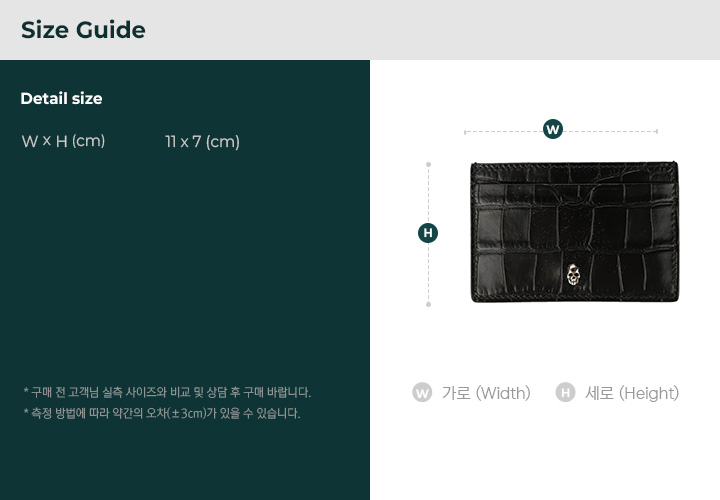Click the 11 x 7 (cm) value
Image resolution: width=720 pixels, height=500 pixels.
click(x=202, y=141)
